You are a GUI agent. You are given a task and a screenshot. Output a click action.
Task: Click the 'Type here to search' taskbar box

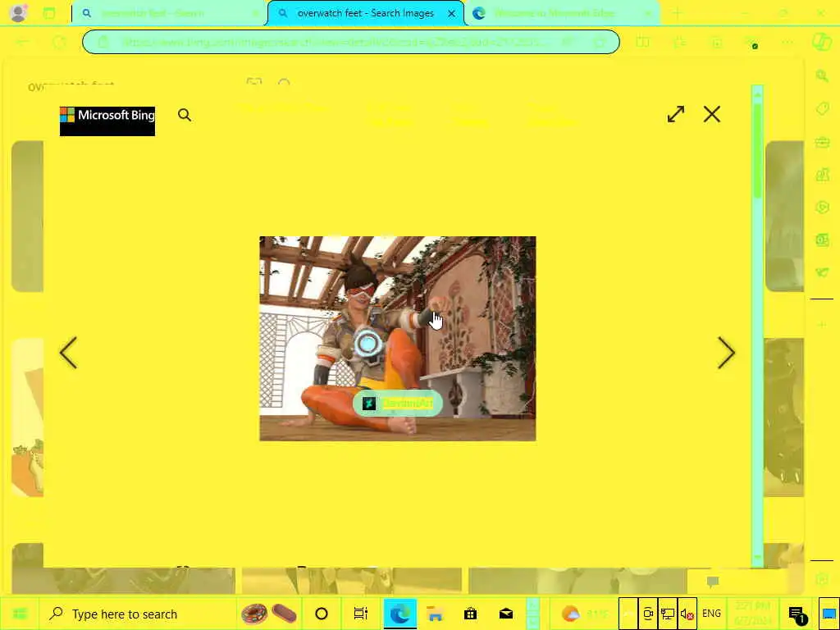pos(138,614)
